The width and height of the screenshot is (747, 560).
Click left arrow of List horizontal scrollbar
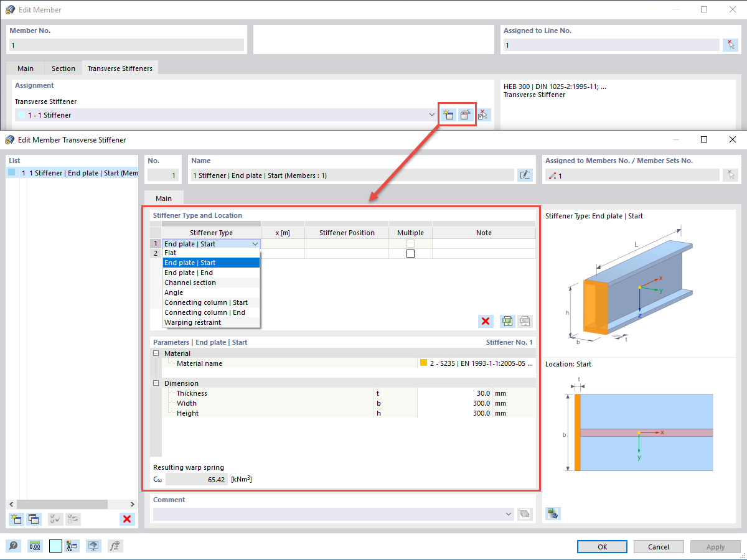click(x=11, y=504)
